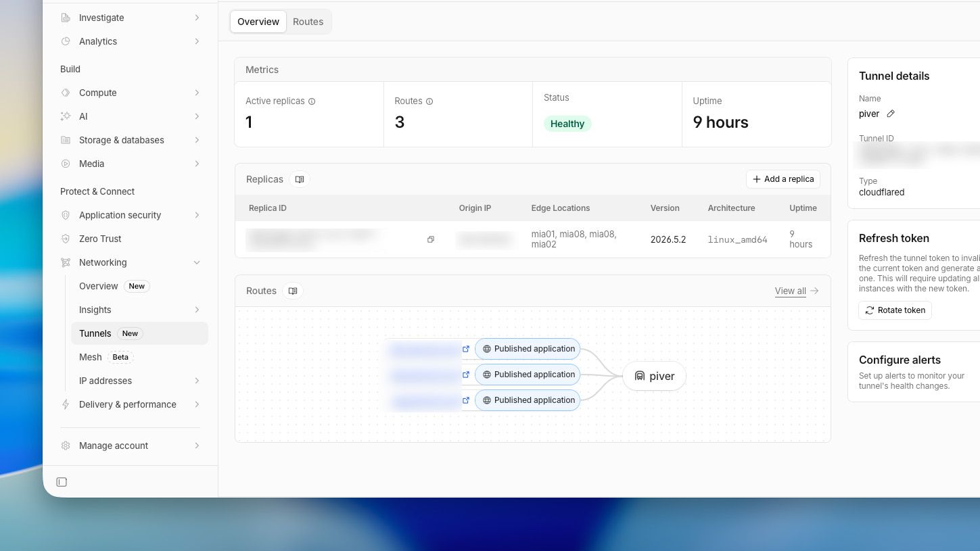Toggle the sidebar collapse icon
The image size is (980, 551).
click(62, 482)
